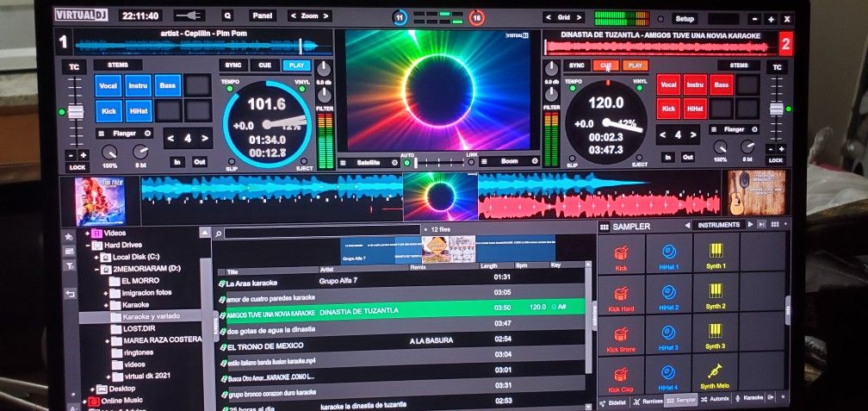This screenshot has width=868, height=411.
Task: Trigger the Synth 2 sampler pad
Action: tap(716, 296)
